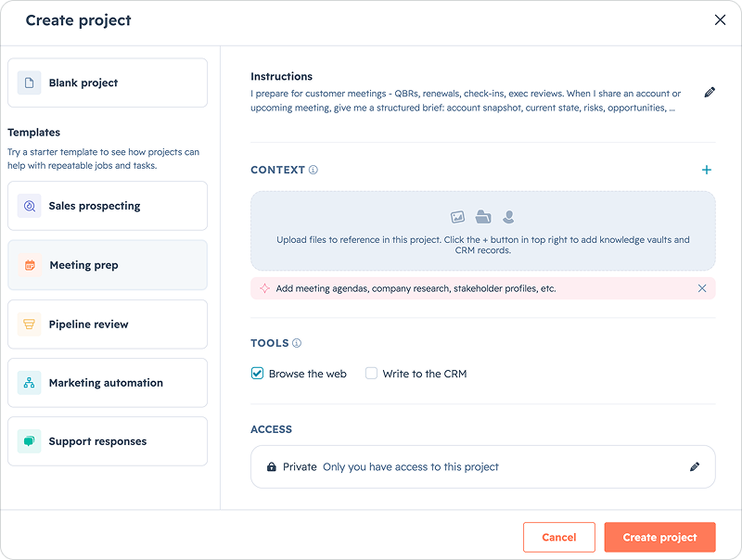742x560 pixels.
Task: Enable the Write to the CRM checkbox
Action: (x=372, y=374)
